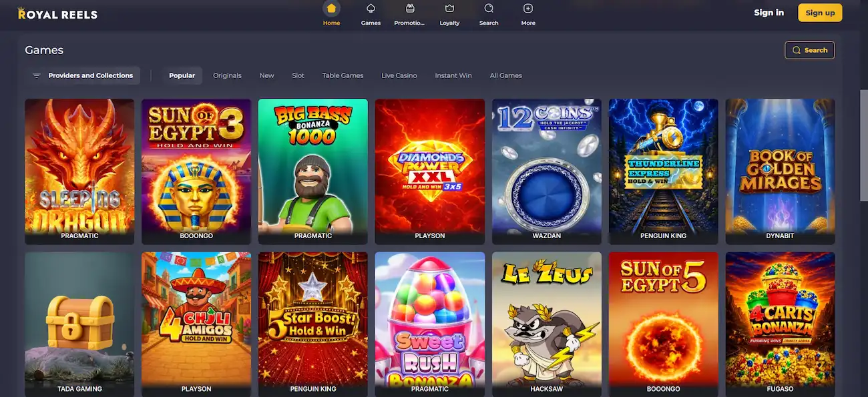This screenshot has height=397, width=868.
Task: Open the 12 Coins game
Action: [547, 171]
